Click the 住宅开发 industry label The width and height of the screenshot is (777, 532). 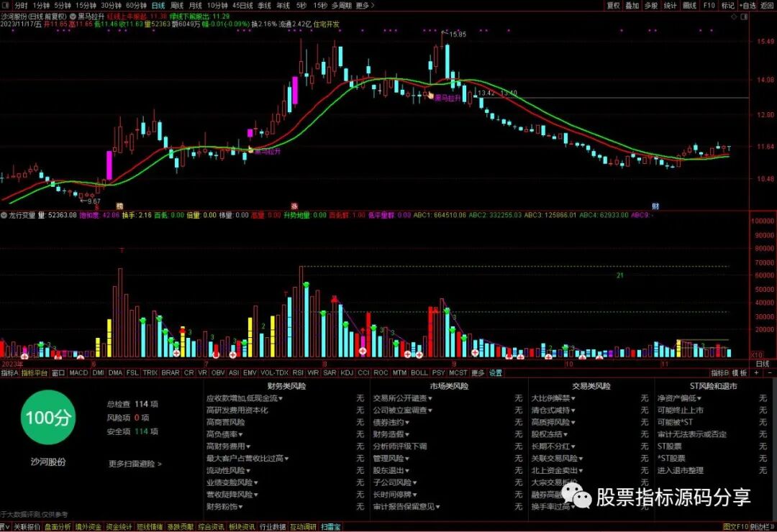point(327,24)
